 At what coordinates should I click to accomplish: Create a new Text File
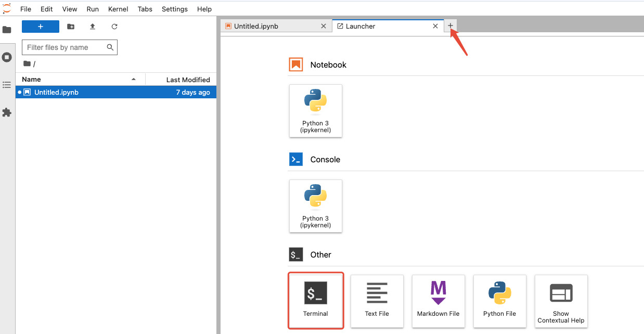click(x=377, y=301)
